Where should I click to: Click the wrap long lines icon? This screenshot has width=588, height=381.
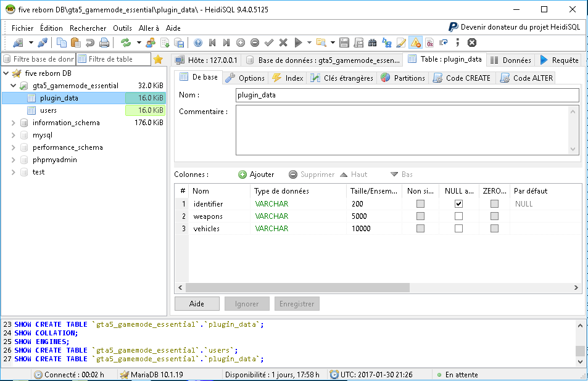coord(443,43)
